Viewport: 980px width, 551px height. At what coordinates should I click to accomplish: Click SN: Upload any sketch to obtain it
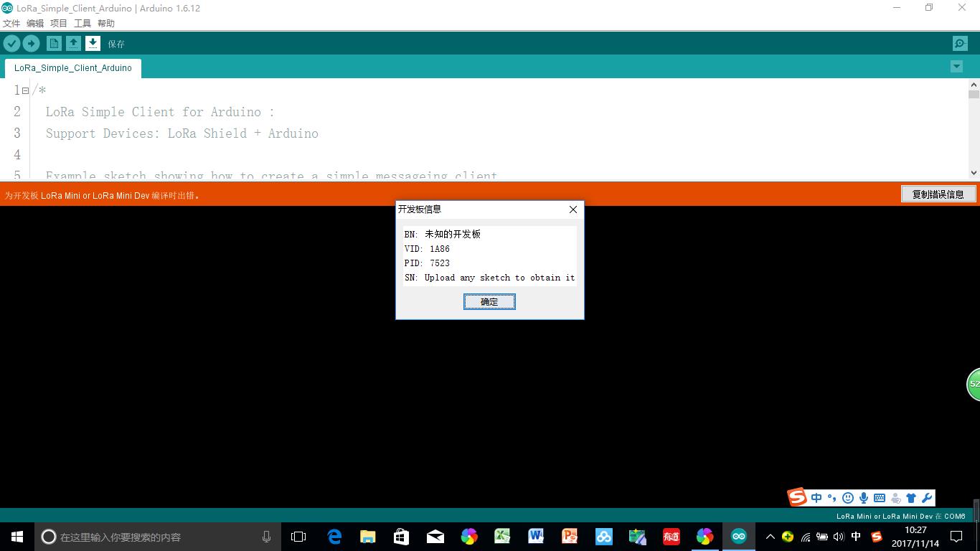[489, 278]
